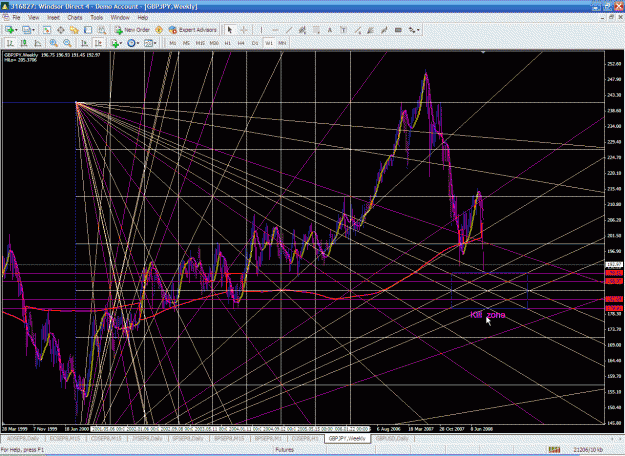Click the Zoom Out magnifier icon
Screen dimensions: 625x456
[x=67, y=43]
